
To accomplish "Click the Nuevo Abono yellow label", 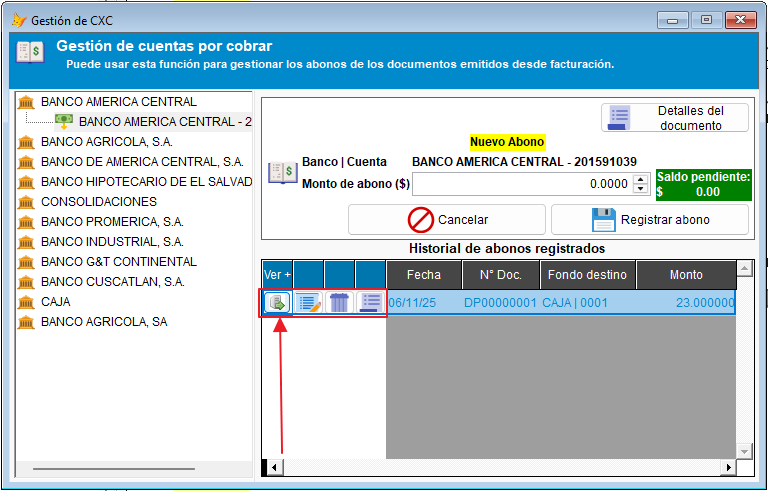I will click(507, 142).
